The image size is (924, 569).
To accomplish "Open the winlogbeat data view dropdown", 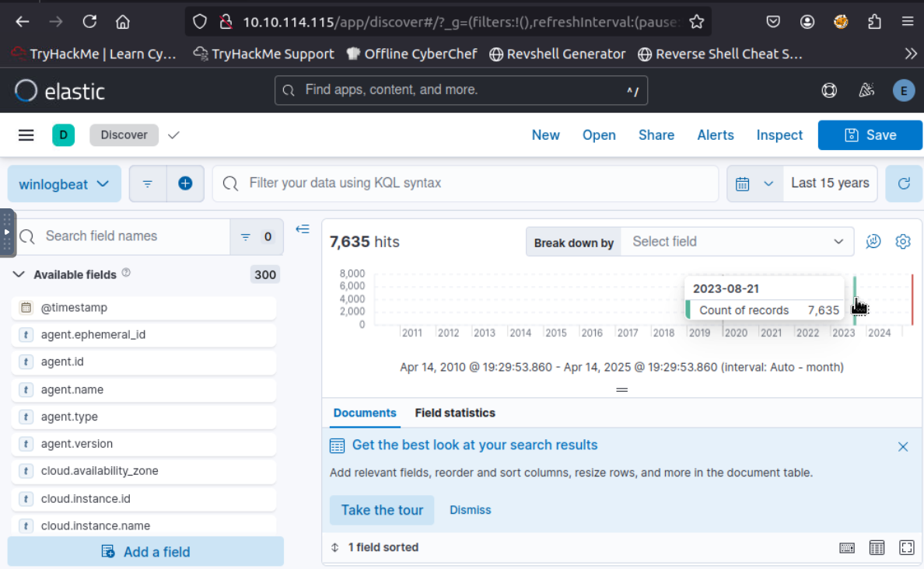I will tap(65, 184).
